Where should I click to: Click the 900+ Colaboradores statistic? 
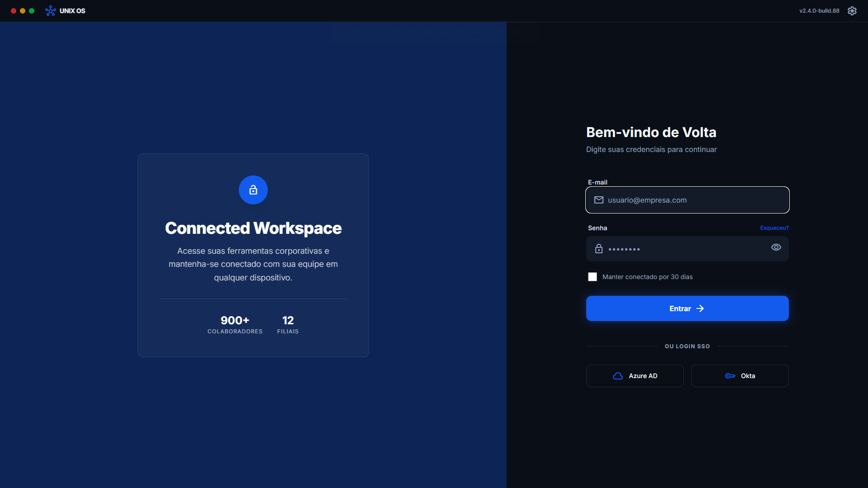click(235, 325)
